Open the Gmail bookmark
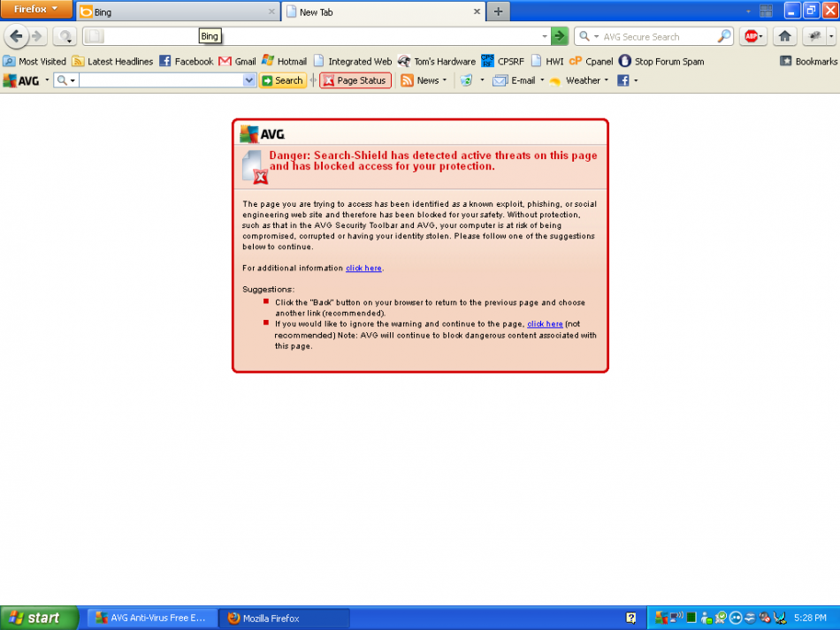This screenshot has height=630, width=840. [x=237, y=62]
